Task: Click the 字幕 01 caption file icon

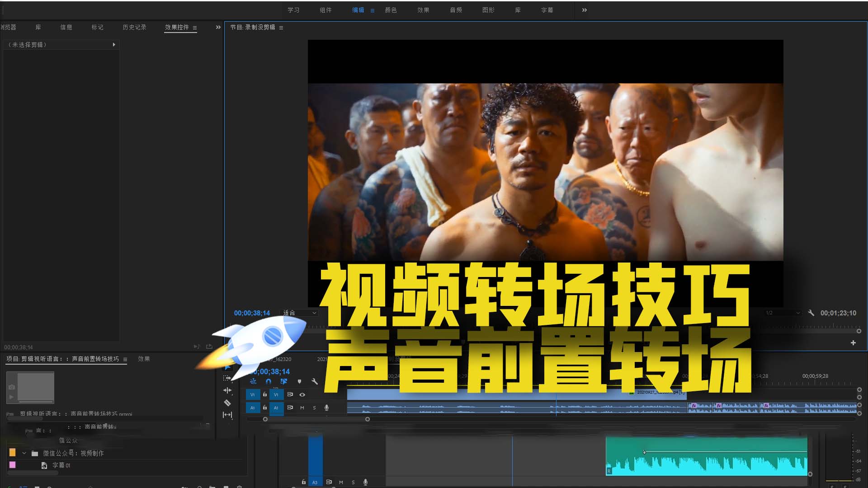Action: 44,465
